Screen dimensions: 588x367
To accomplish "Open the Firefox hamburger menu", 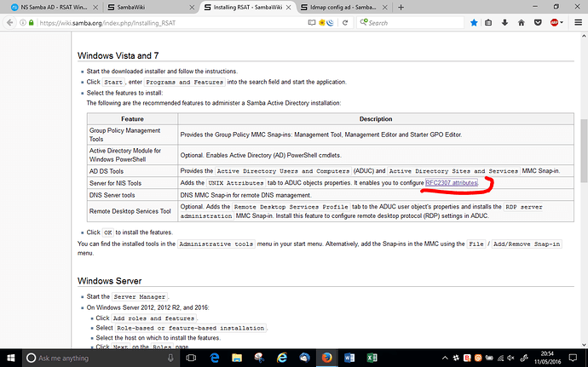I will tap(579, 23).
